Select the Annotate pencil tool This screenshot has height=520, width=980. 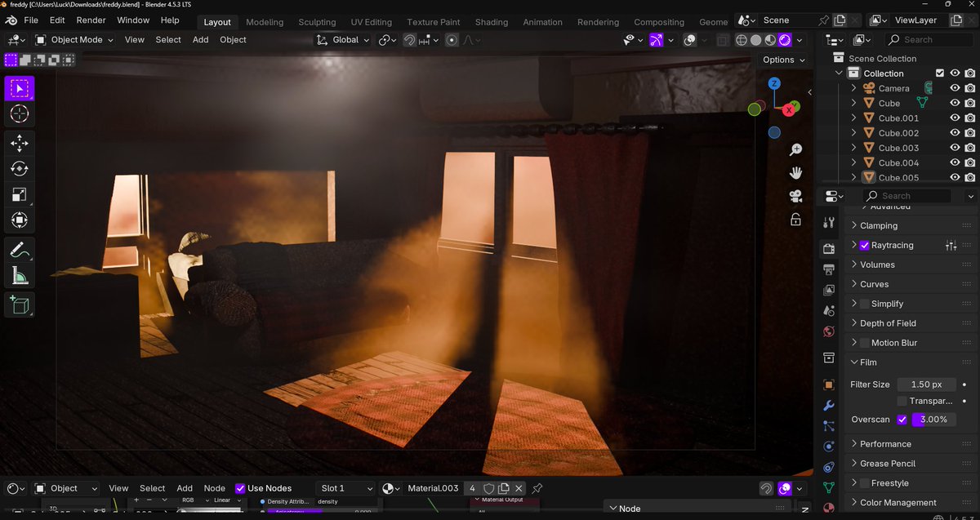pyautogui.click(x=20, y=250)
